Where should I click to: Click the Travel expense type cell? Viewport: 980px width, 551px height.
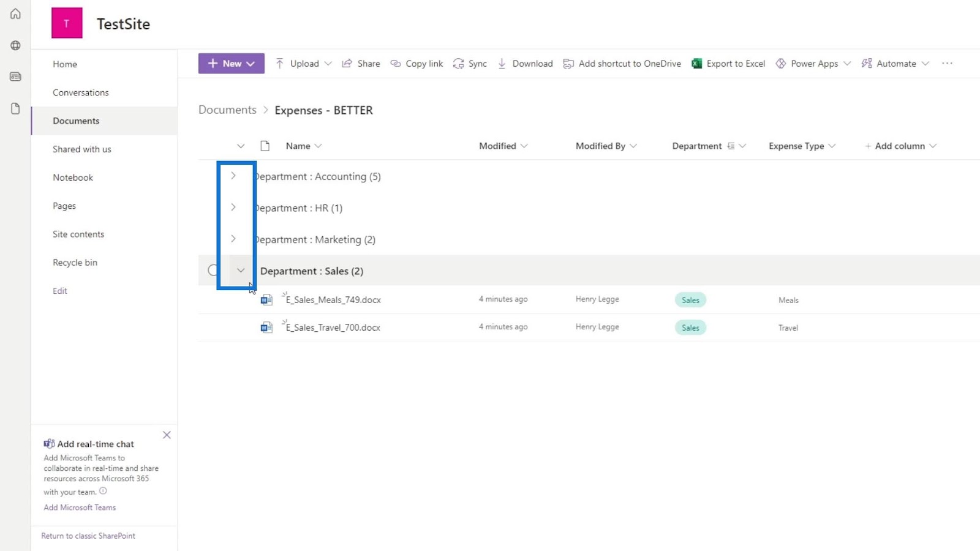tap(788, 328)
